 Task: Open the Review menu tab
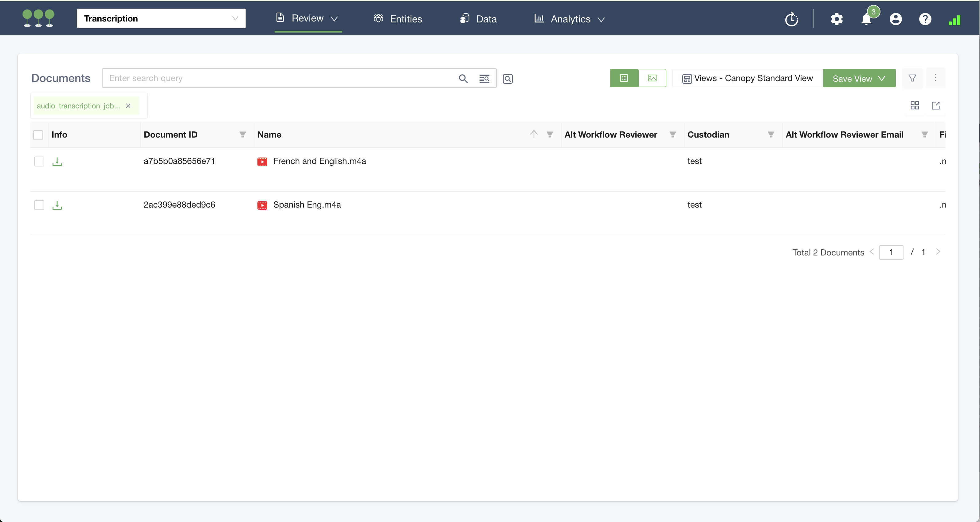tap(308, 18)
